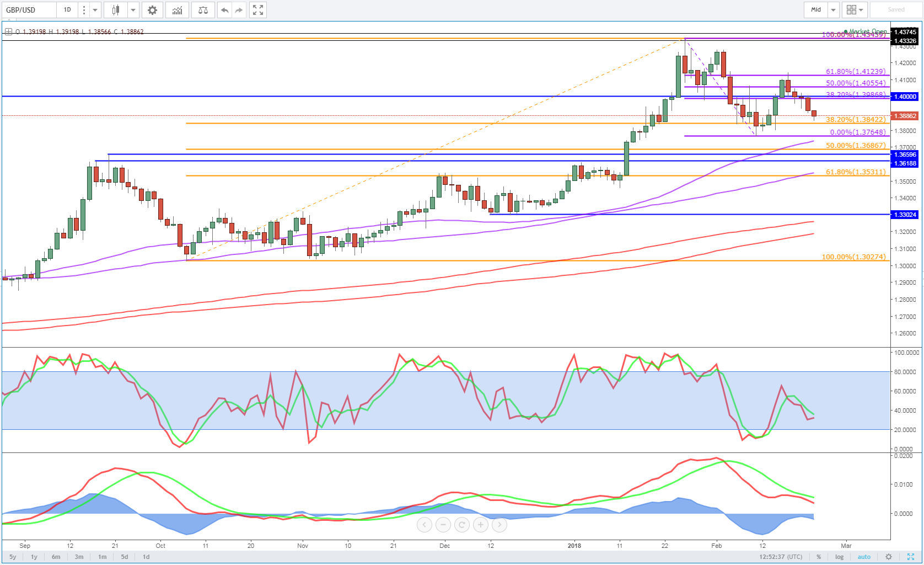Click the Saved button

896,10
